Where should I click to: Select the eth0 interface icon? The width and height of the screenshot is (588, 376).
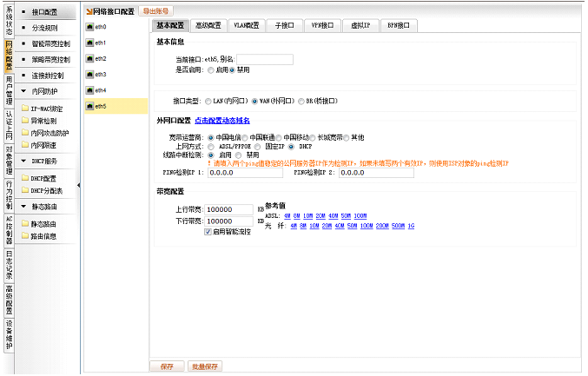pos(89,27)
